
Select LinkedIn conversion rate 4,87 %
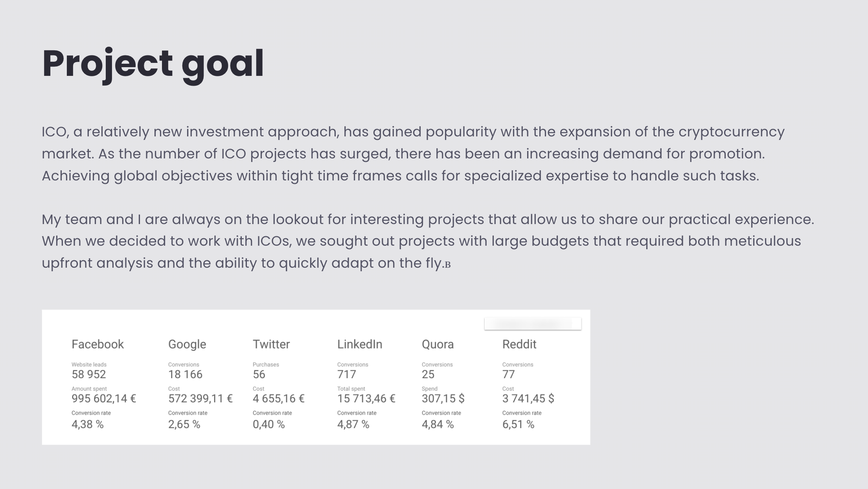point(353,425)
